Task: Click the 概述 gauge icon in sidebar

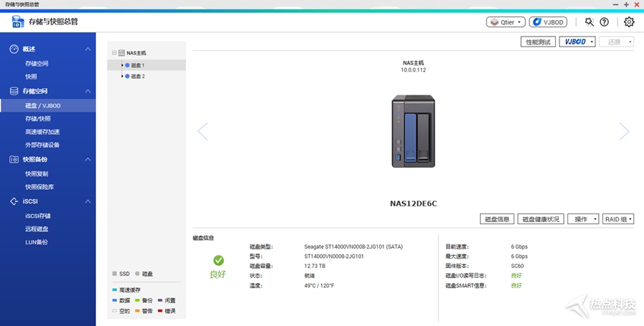Action: (x=14, y=49)
